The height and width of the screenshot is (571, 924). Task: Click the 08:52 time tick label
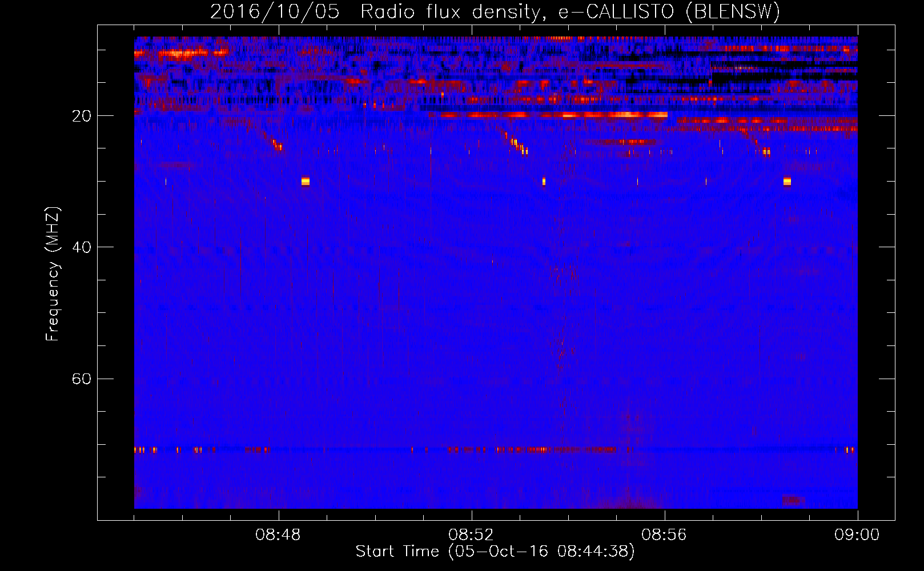click(x=471, y=535)
